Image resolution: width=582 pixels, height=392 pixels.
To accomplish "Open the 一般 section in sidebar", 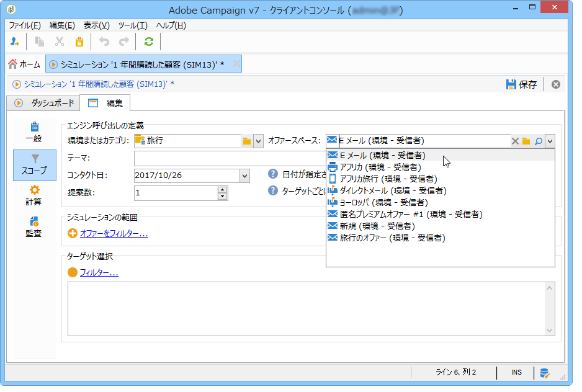I will (x=34, y=133).
